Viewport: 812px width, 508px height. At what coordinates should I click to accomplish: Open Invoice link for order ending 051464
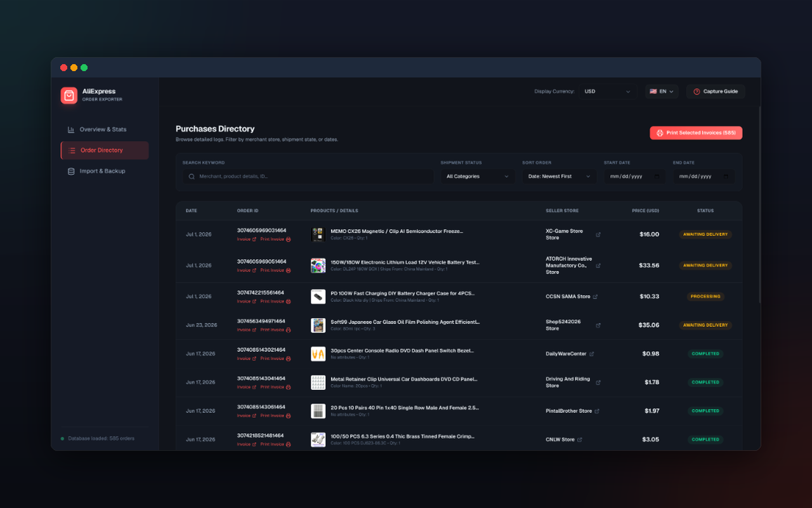247,271
